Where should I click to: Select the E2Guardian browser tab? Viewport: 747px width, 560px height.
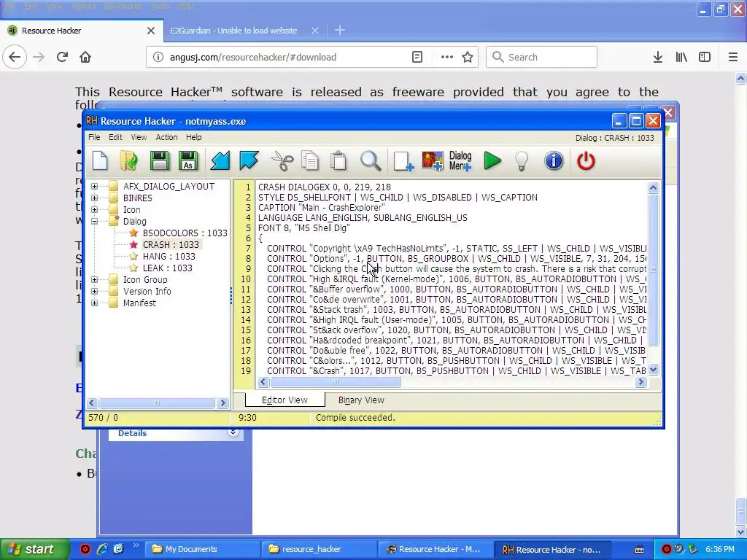click(x=233, y=31)
